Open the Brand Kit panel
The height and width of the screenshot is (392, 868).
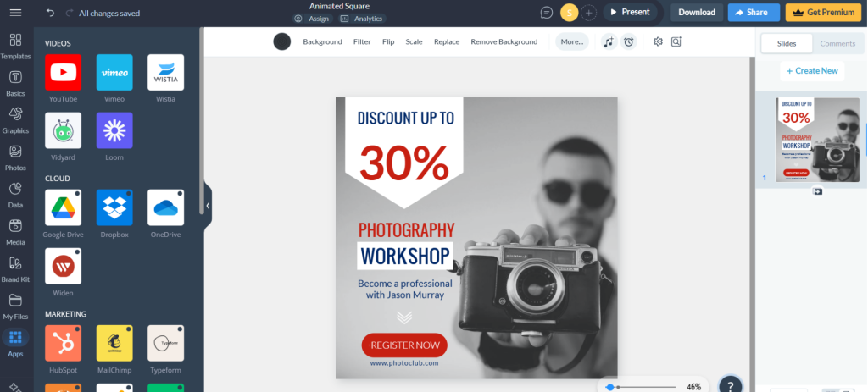[15, 268]
